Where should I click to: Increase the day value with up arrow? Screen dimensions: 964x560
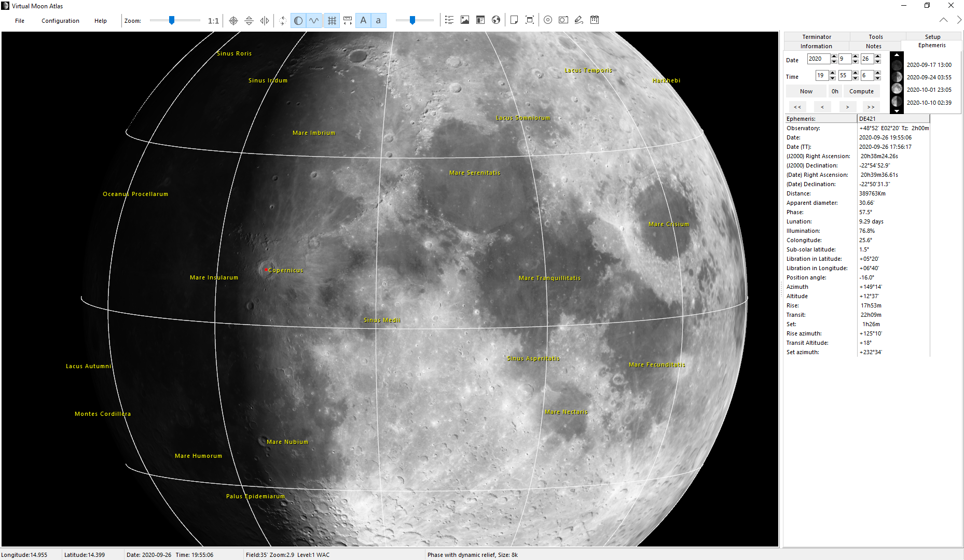point(877,57)
